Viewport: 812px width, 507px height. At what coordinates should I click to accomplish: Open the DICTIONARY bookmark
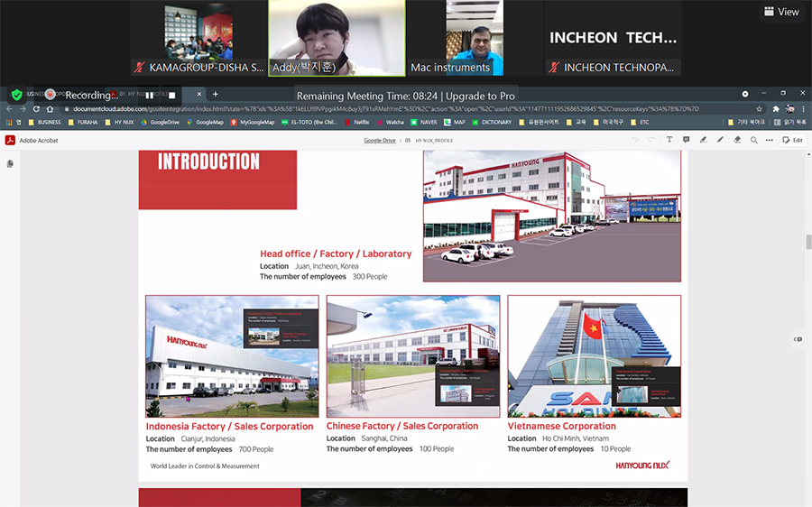tap(492, 122)
